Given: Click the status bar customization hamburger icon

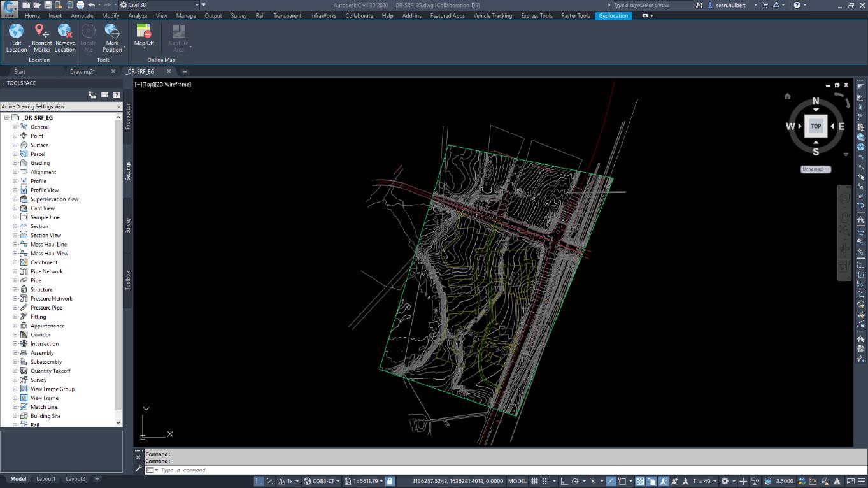Looking at the screenshot, I should coord(862,481).
